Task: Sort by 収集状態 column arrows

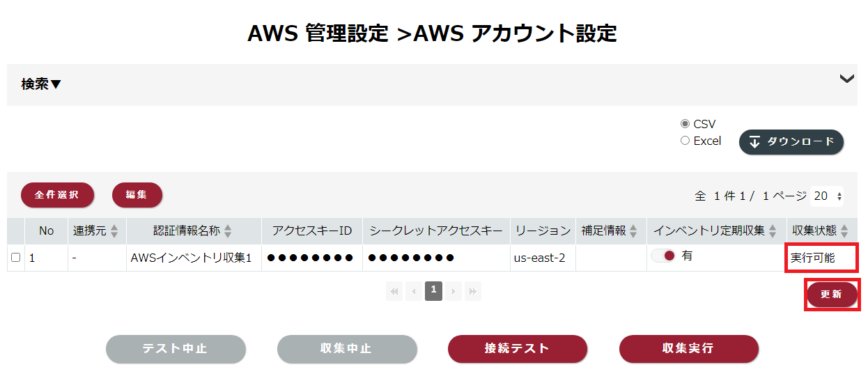Action: tap(844, 231)
